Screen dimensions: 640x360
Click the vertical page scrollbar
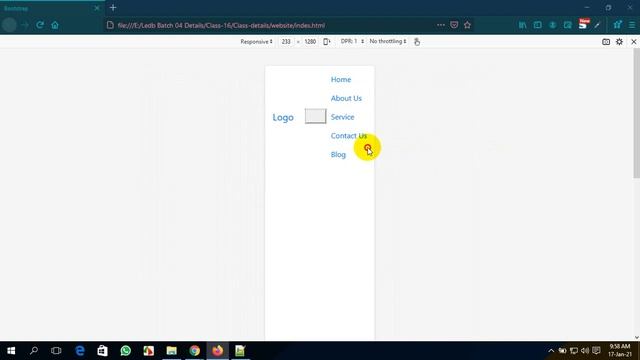point(636,113)
